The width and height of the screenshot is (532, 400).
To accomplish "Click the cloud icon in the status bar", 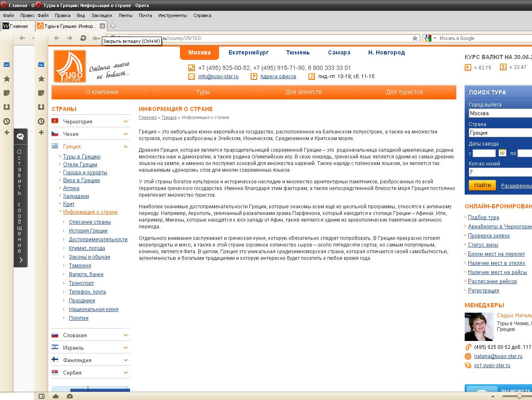I will (x=56, y=396).
